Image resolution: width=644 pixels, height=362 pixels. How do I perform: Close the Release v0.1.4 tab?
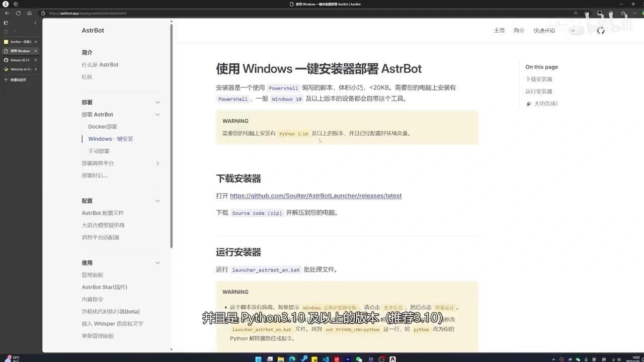[35, 60]
